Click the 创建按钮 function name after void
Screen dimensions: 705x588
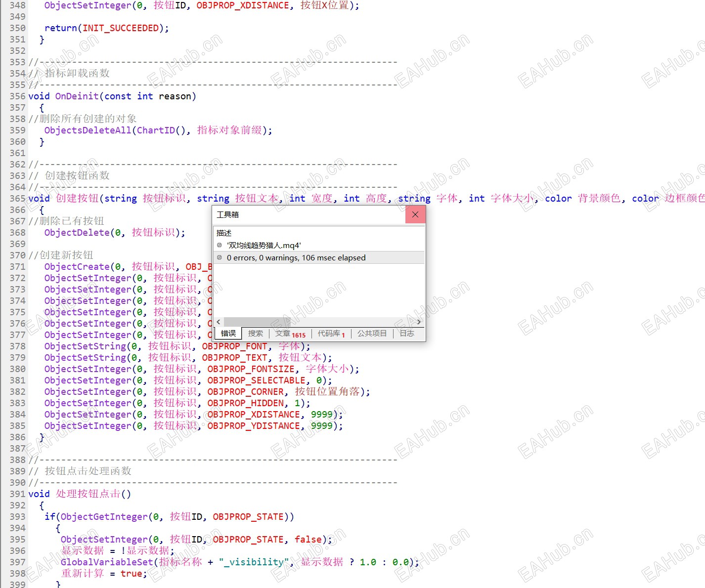pos(77,199)
